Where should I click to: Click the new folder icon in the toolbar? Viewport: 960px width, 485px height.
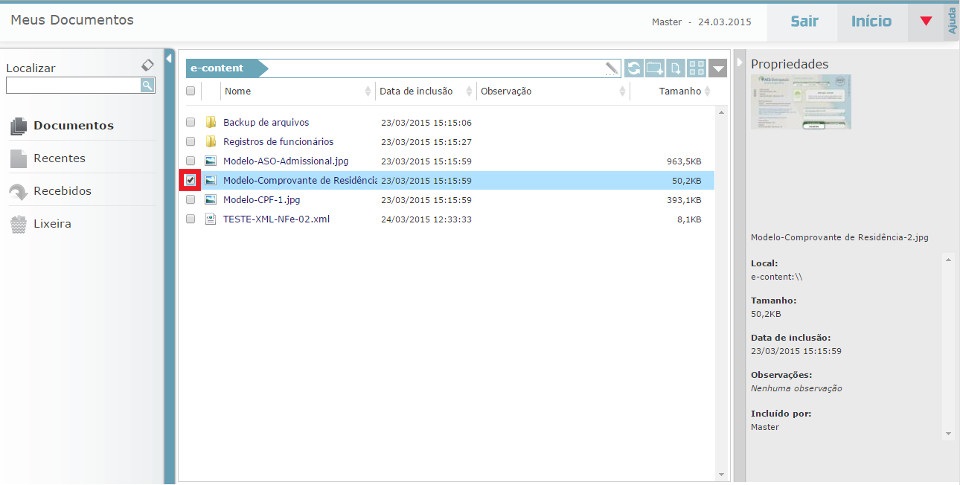pos(655,69)
